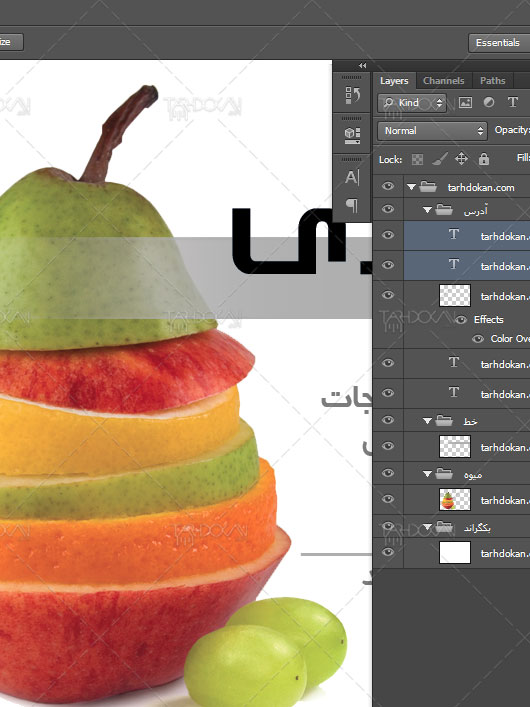Open the Kind filter dropdown
This screenshot has height=707, width=530.
pyautogui.click(x=412, y=103)
